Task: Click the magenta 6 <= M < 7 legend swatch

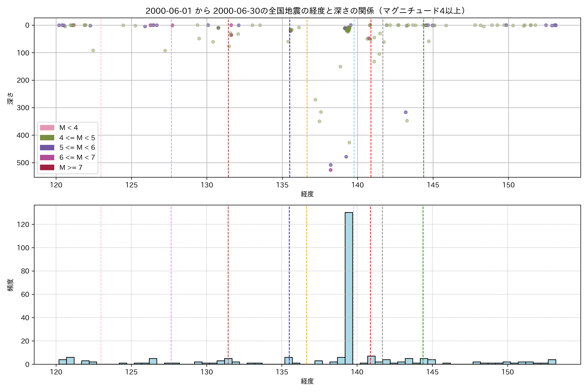Action: (x=47, y=157)
